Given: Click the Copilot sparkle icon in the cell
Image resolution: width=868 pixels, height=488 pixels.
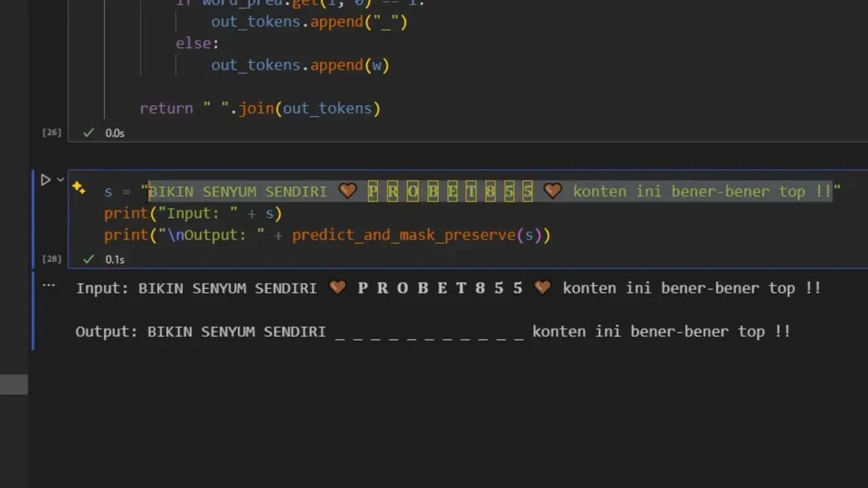Looking at the screenshot, I should point(79,188).
